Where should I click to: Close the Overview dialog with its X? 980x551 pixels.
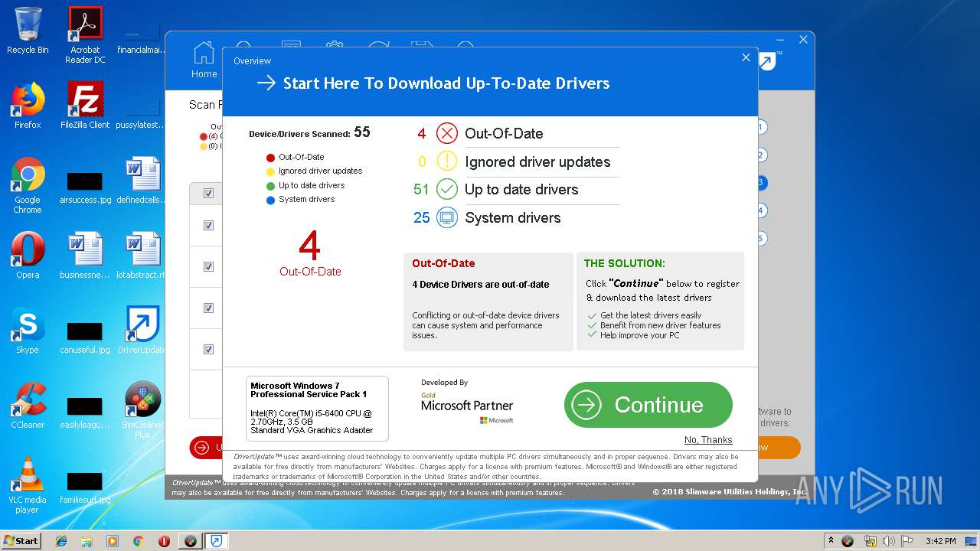746,57
